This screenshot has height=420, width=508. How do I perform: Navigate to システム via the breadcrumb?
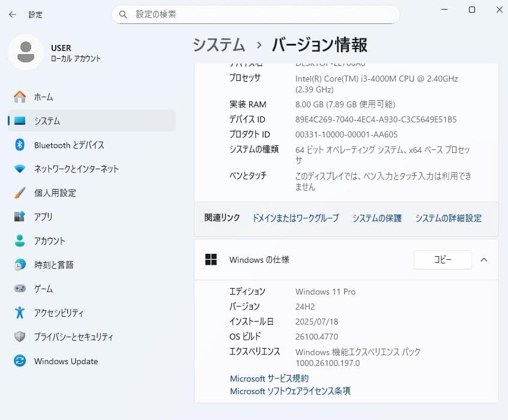click(219, 44)
